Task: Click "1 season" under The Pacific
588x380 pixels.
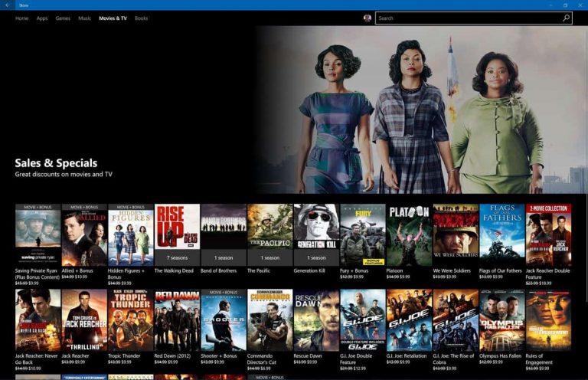Action: point(270,257)
